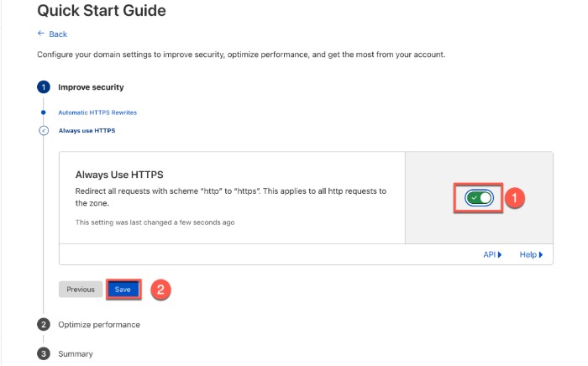Select the Improve security step heading

pos(91,87)
